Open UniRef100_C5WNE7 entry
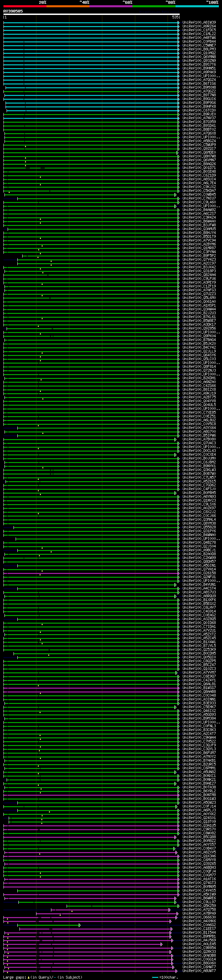 199,45
